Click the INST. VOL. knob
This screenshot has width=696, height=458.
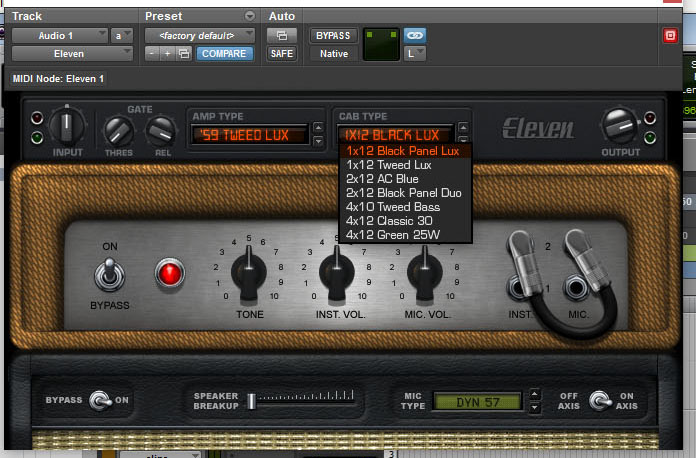coord(336,273)
